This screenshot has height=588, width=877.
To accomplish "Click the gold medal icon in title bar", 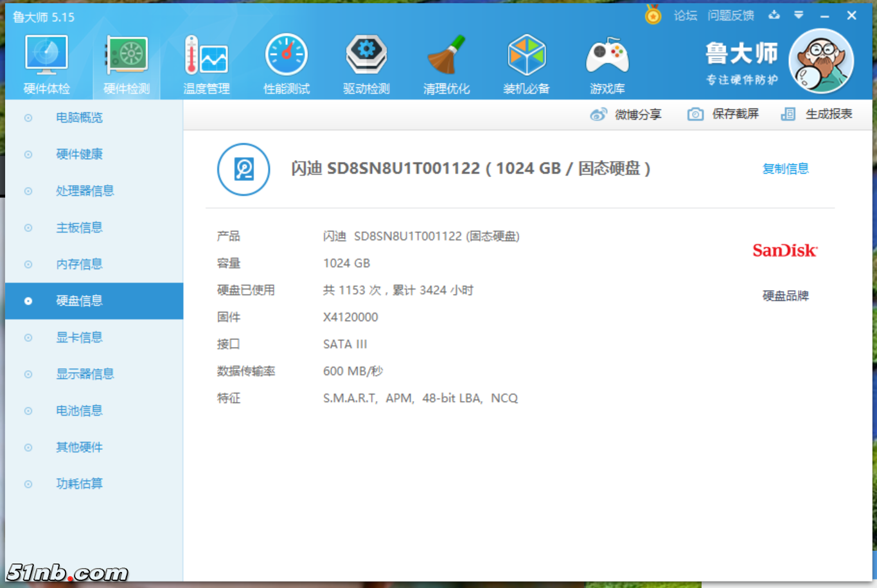I will click(653, 14).
